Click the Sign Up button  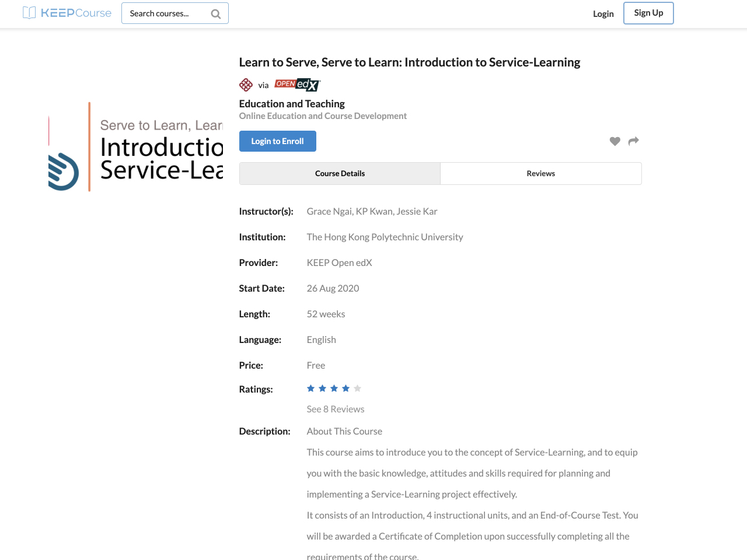click(x=648, y=13)
